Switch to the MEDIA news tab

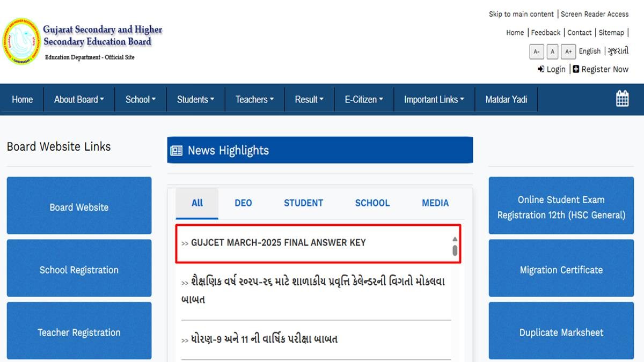tap(435, 203)
